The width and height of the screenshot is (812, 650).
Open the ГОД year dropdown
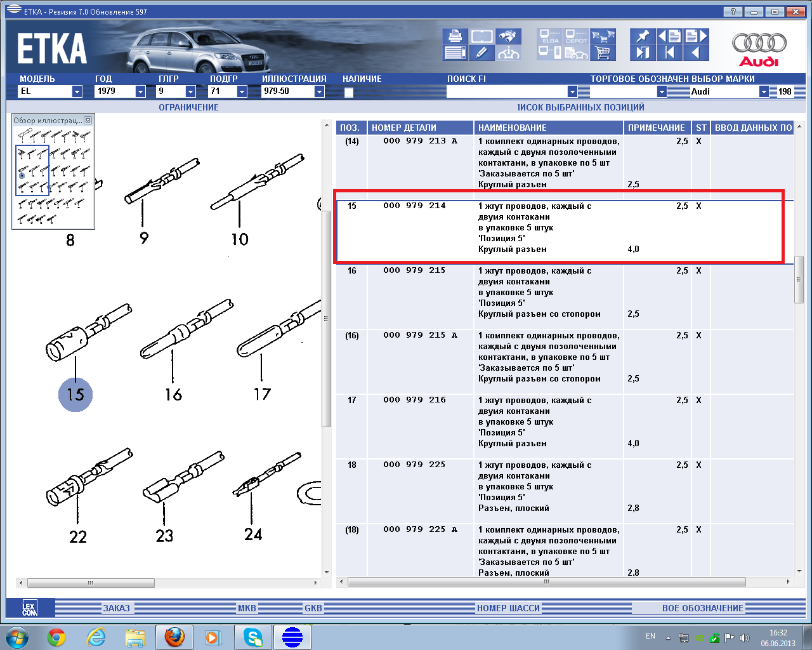(x=140, y=91)
